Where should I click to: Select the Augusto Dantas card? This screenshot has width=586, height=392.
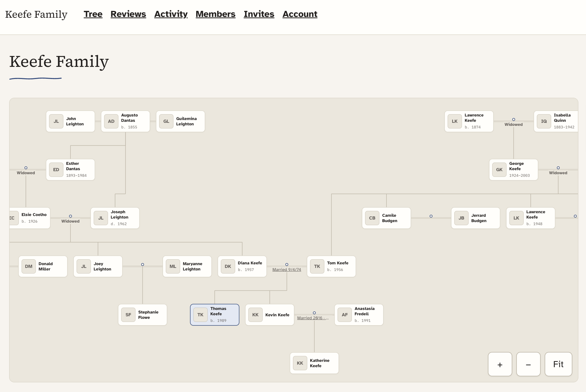click(x=125, y=121)
